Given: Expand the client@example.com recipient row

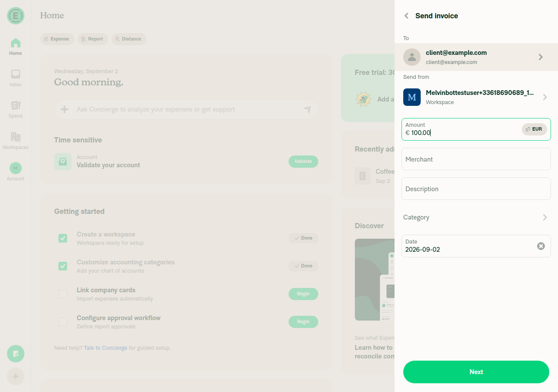Looking at the screenshot, I should (x=476, y=57).
